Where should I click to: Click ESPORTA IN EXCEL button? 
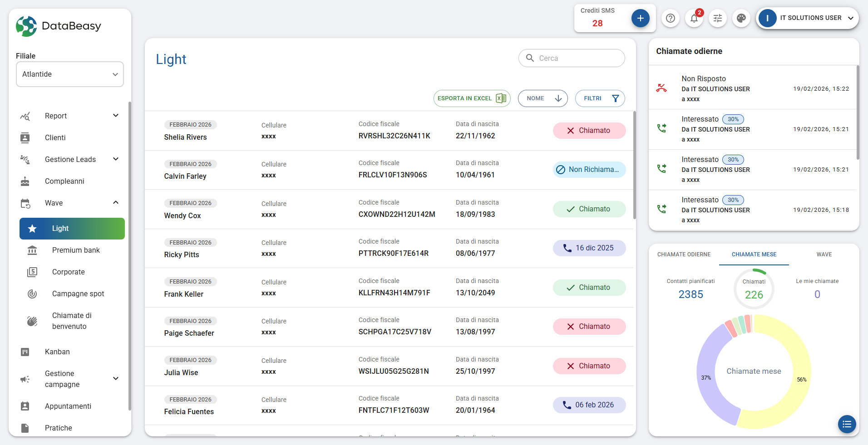(472, 98)
